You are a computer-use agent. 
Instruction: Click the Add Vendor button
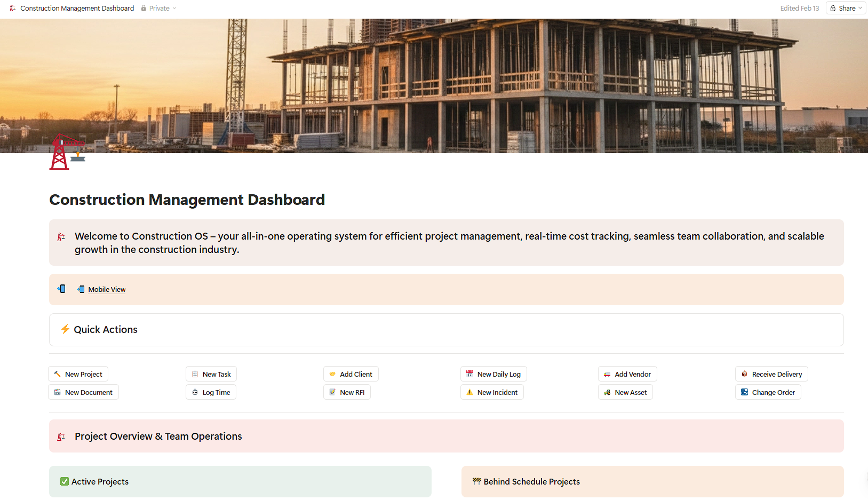coord(627,374)
